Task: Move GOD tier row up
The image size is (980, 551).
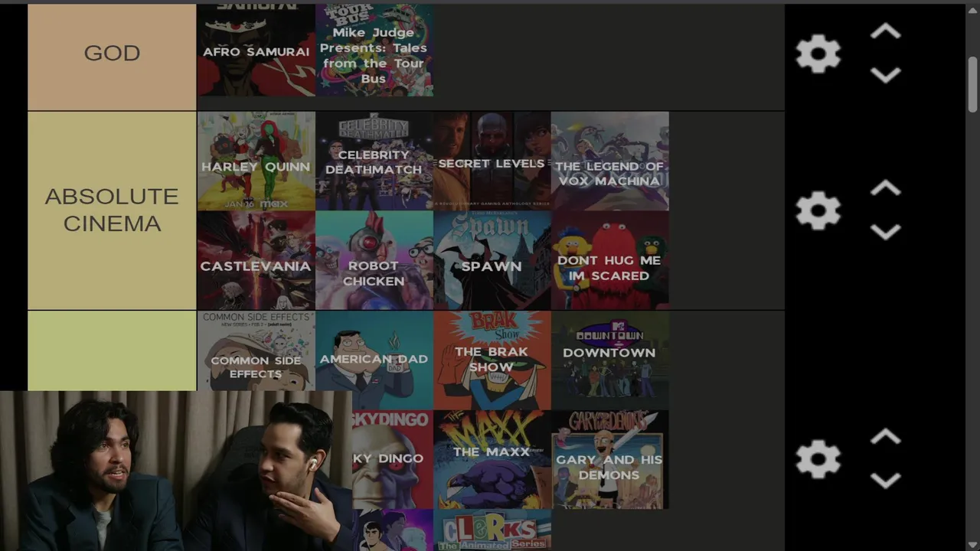Action: point(885,31)
